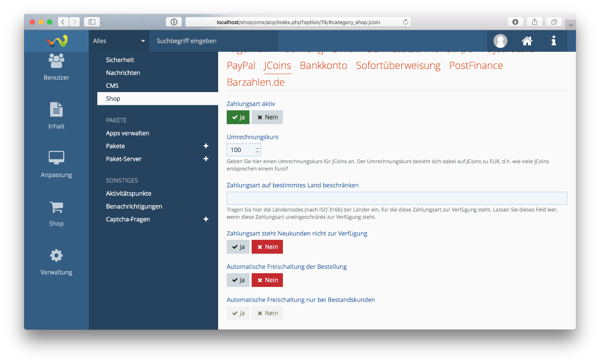Enable Ja for Neukunden restriction

pos(238,247)
